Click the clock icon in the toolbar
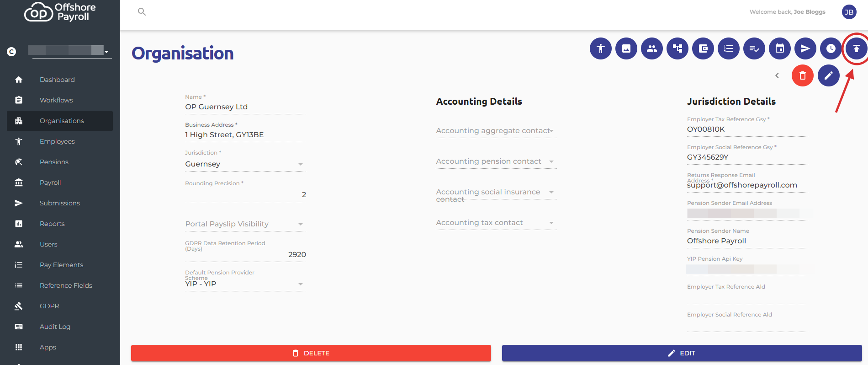868x365 pixels. 831,48
